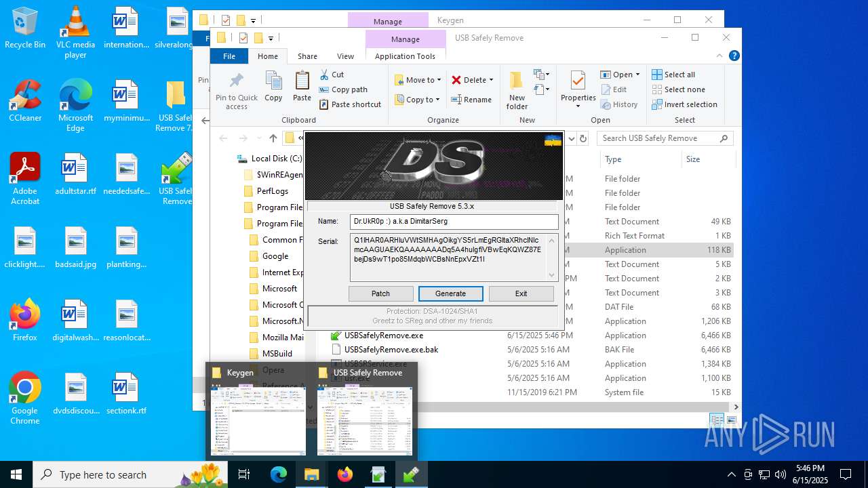Open Adobe Acrobat desktop icon
868x488 pixels.
pyautogui.click(x=25, y=178)
